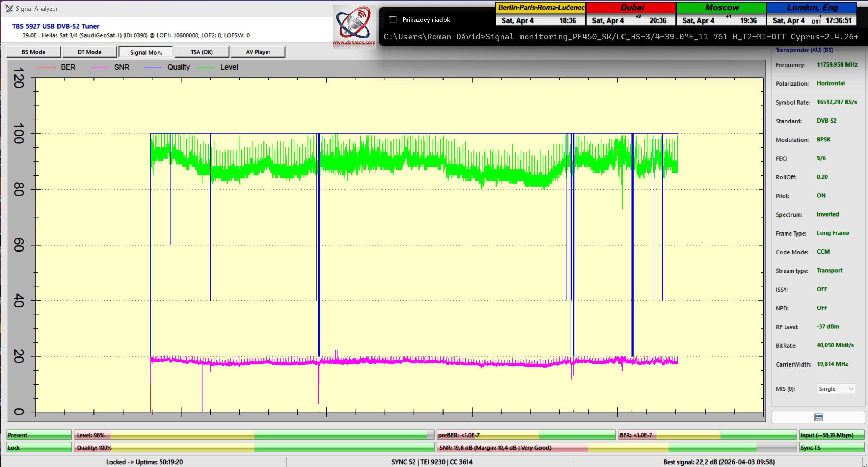Click the command prompt window icon
This screenshot has height=467, width=868.
(x=393, y=19)
